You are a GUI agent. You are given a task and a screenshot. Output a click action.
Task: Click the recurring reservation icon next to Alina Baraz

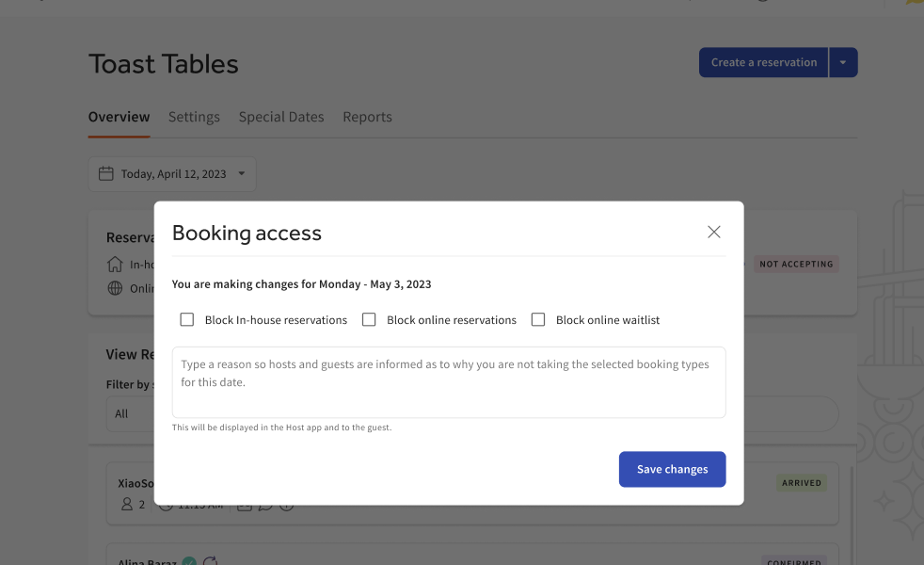point(211,560)
